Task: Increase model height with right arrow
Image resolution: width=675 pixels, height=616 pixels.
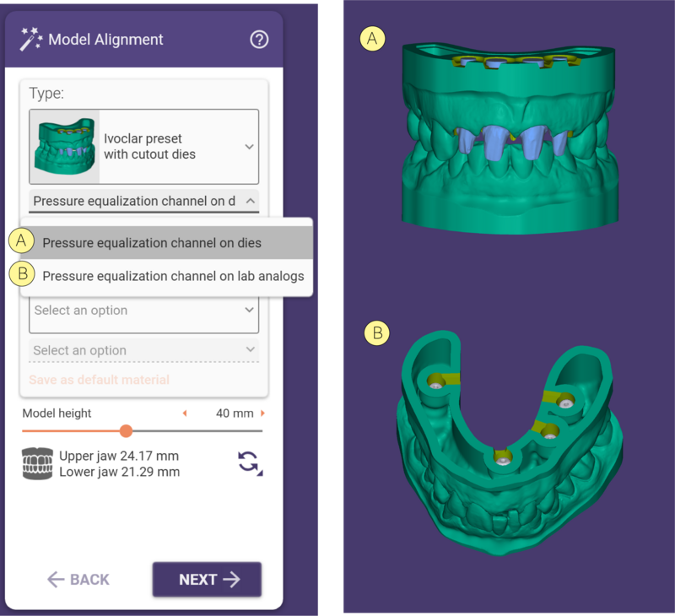Action: [x=262, y=413]
